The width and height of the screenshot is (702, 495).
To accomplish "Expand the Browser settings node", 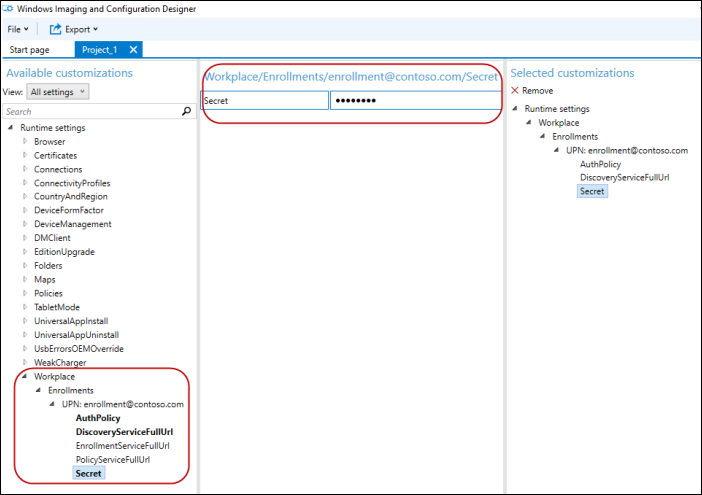I will (25, 142).
